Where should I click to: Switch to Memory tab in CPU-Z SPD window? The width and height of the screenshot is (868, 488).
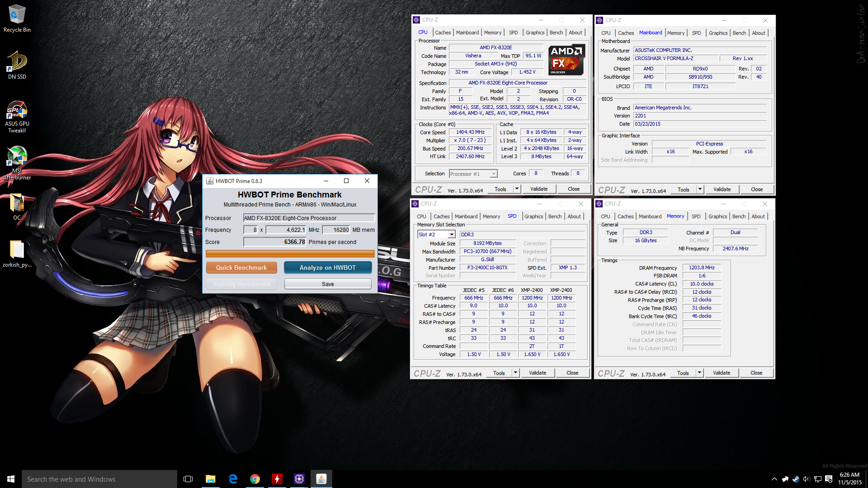(x=491, y=216)
